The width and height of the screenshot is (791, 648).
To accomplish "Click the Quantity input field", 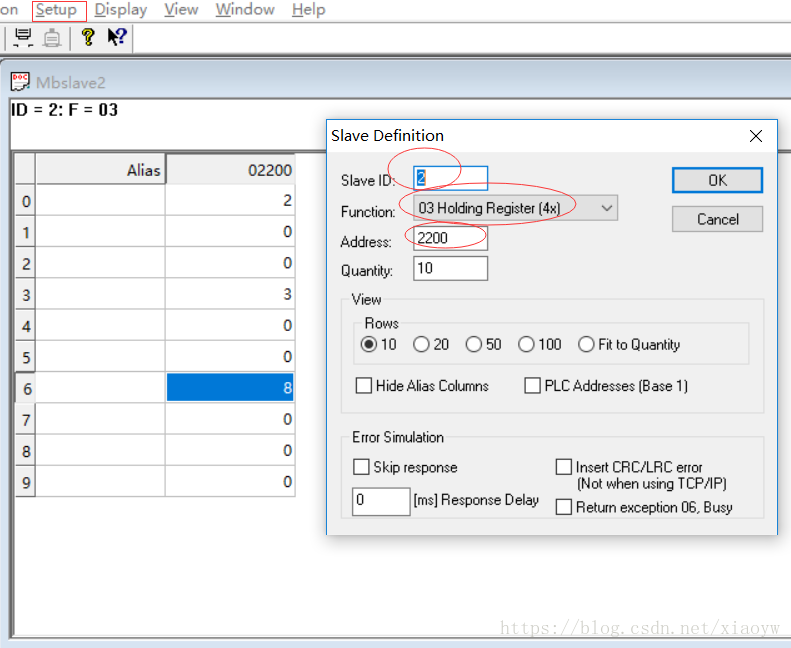I will point(450,268).
